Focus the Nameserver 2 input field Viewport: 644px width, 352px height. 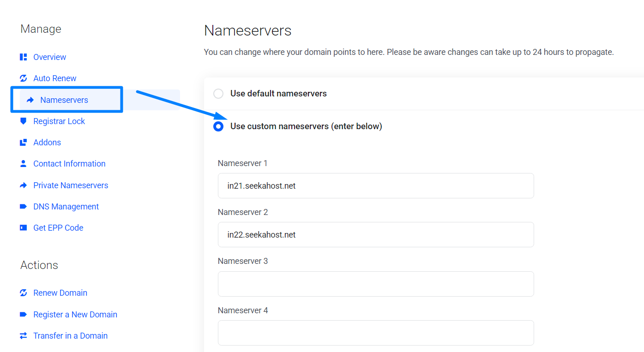point(376,235)
